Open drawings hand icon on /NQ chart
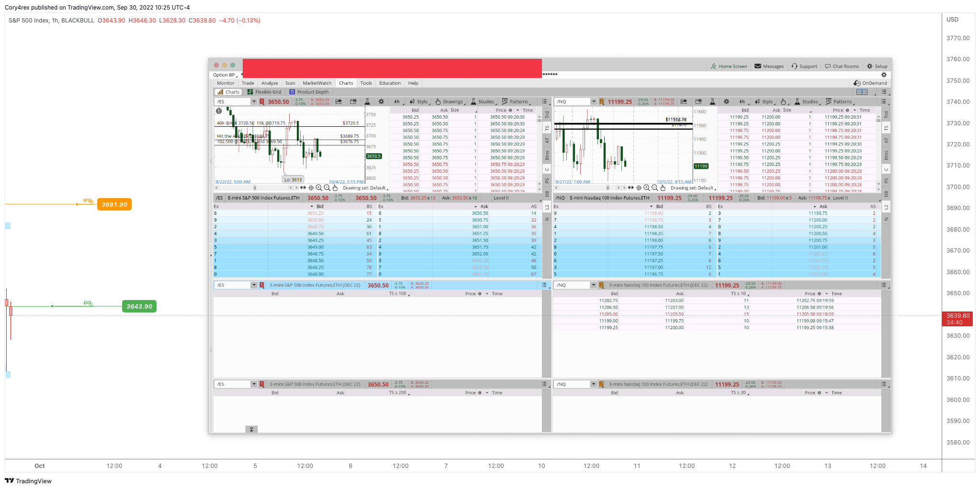The image size is (980, 489). pyautogui.click(x=784, y=101)
